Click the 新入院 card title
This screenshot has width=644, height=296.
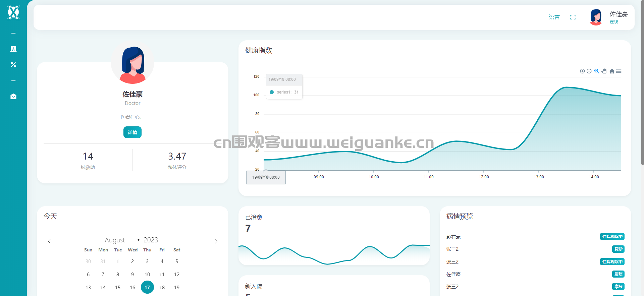pos(254,286)
